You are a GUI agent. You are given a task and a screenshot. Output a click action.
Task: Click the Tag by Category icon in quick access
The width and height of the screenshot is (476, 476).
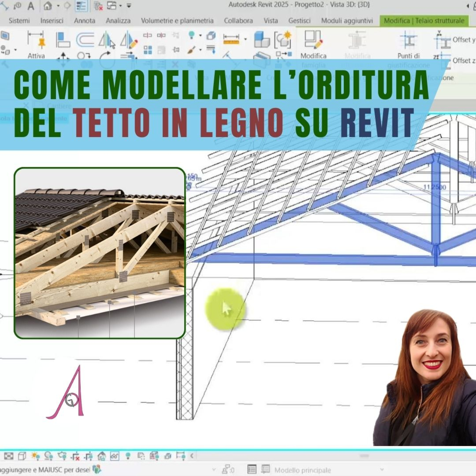[17, 5]
